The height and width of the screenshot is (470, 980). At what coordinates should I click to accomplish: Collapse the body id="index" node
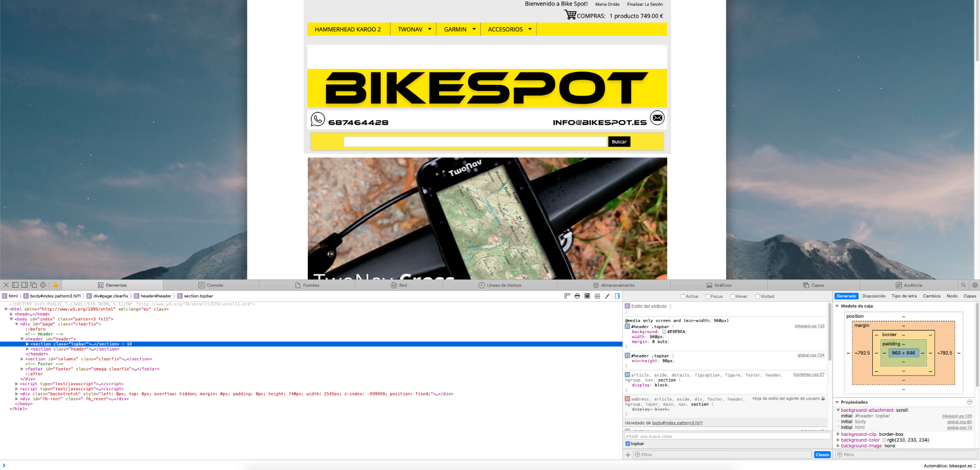click(x=11, y=319)
